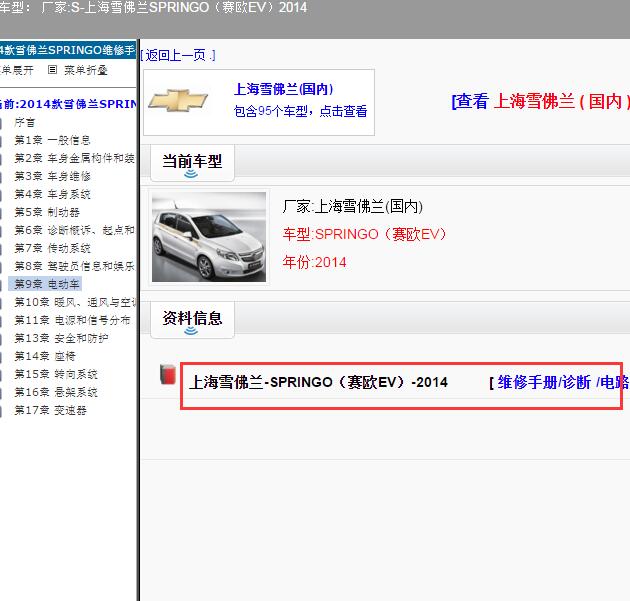Open 第1章 一般信息 chapter
The width and height of the screenshot is (630, 601).
52,140
